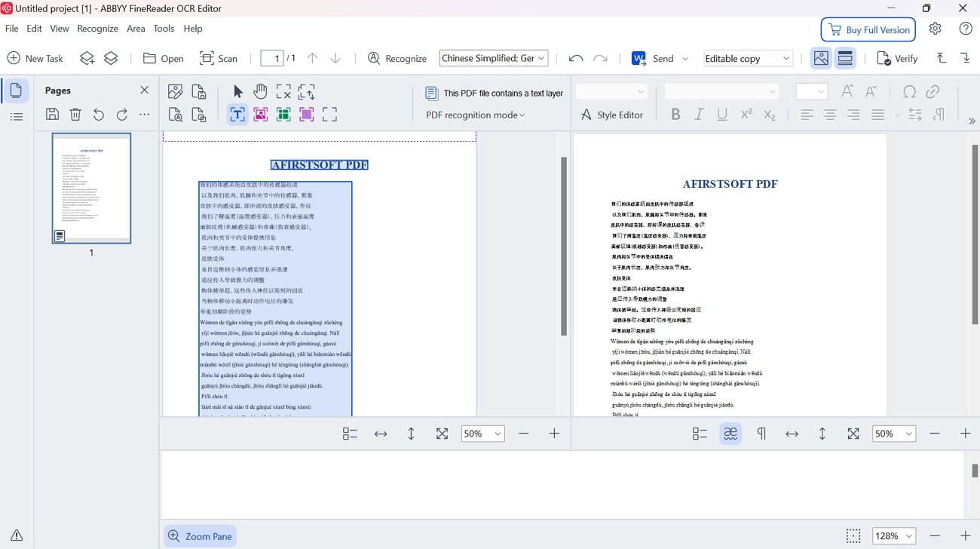Viewport: 980px width, 549px height.
Task: Toggle Bold formatting
Action: (x=675, y=115)
